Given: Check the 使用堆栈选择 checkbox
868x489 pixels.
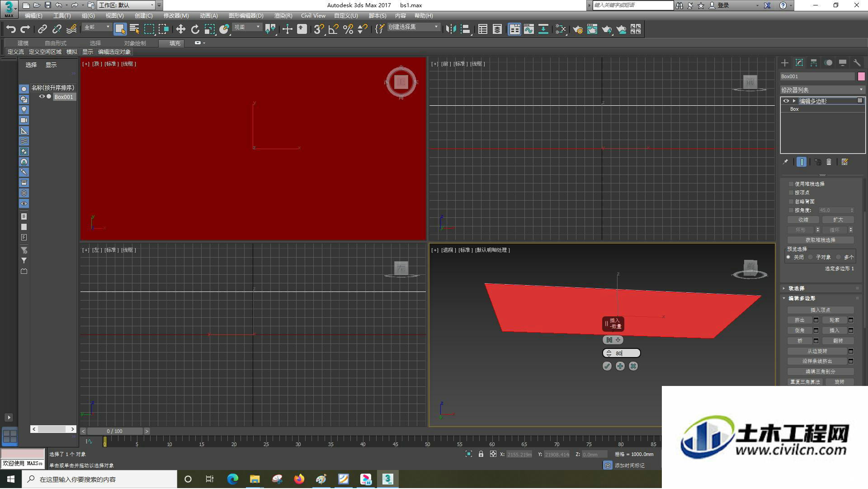Looking at the screenshot, I should [x=791, y=184].
